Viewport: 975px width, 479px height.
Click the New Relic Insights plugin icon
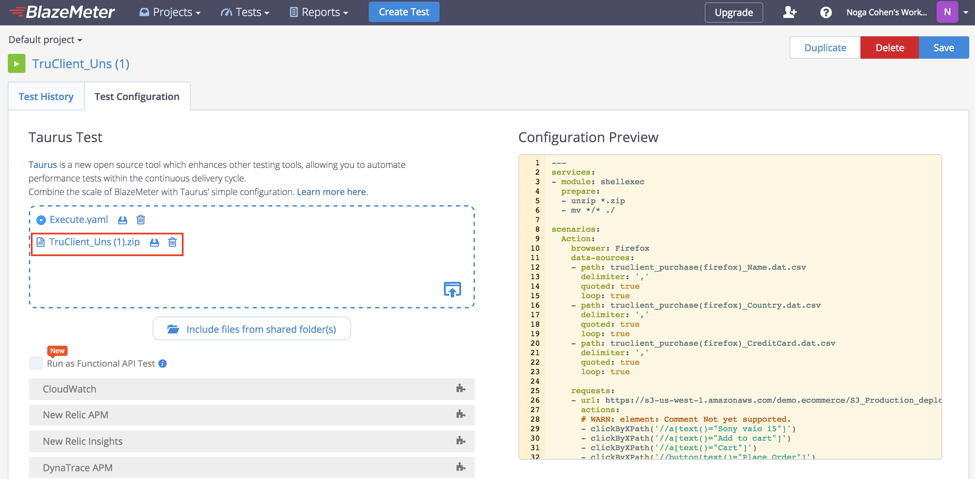pyautogui.click(x=460, y=441)
